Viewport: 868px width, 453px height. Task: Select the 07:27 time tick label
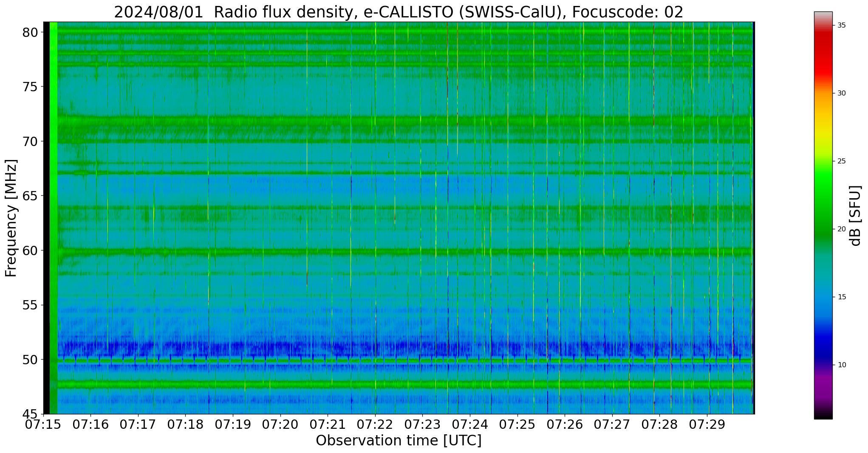(612, 425)
